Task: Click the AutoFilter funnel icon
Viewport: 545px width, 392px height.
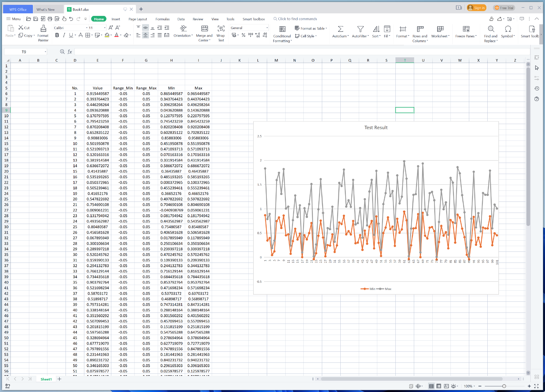Action: coord(360,29)
